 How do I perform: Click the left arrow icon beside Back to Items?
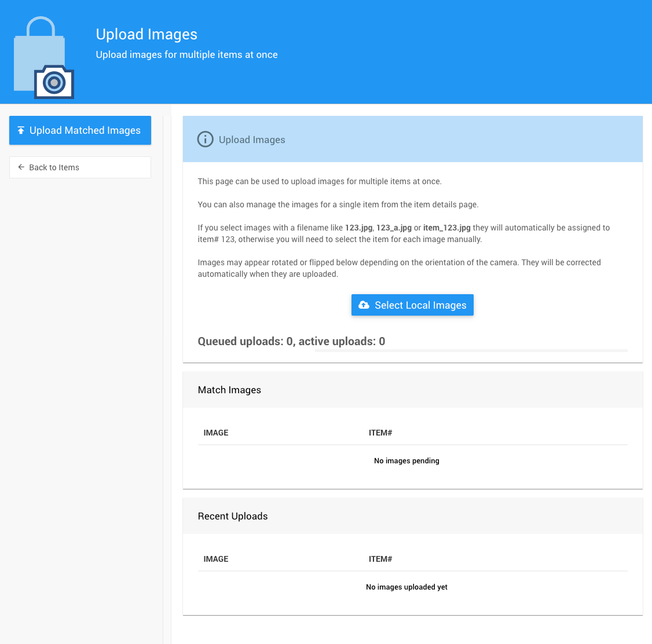coord(21,167)
